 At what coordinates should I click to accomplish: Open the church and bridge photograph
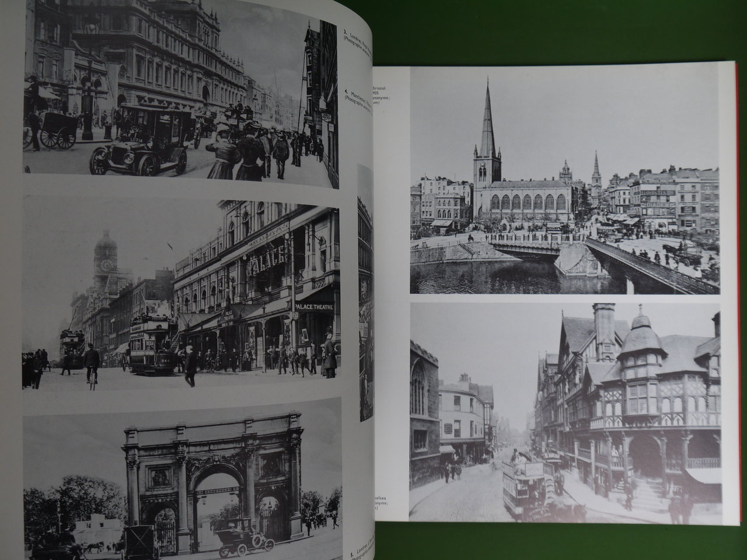[x=564, y=181]
